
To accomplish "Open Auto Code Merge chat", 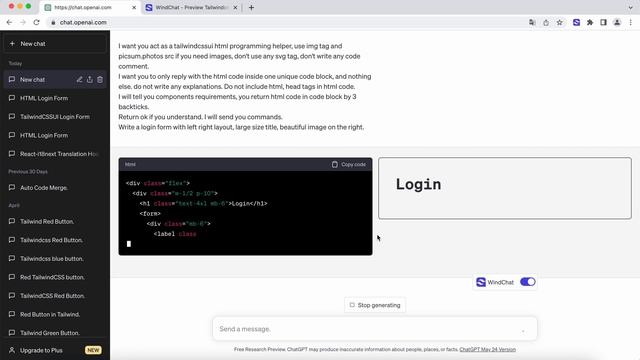I will (x=55, y=188).
